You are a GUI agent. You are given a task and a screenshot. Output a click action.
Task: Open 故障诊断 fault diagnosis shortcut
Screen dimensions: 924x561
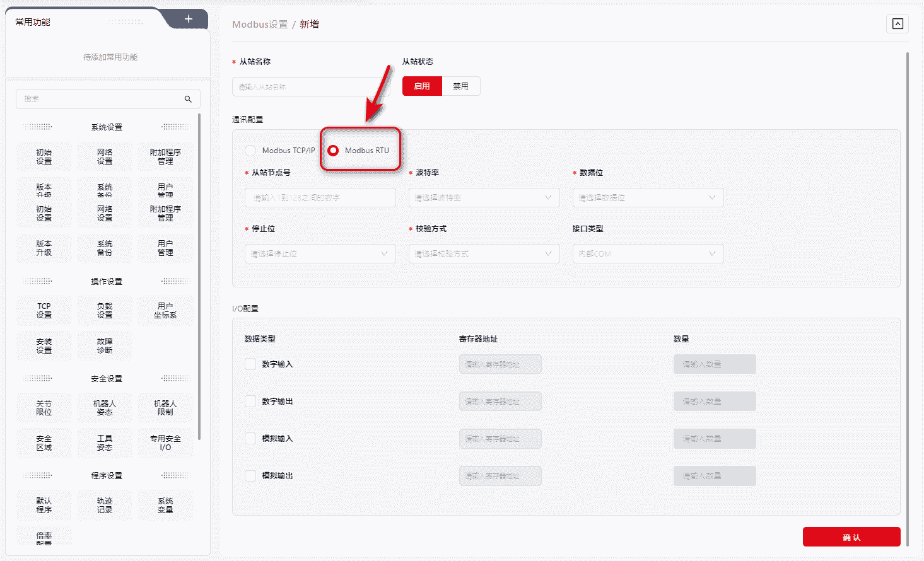105,345
